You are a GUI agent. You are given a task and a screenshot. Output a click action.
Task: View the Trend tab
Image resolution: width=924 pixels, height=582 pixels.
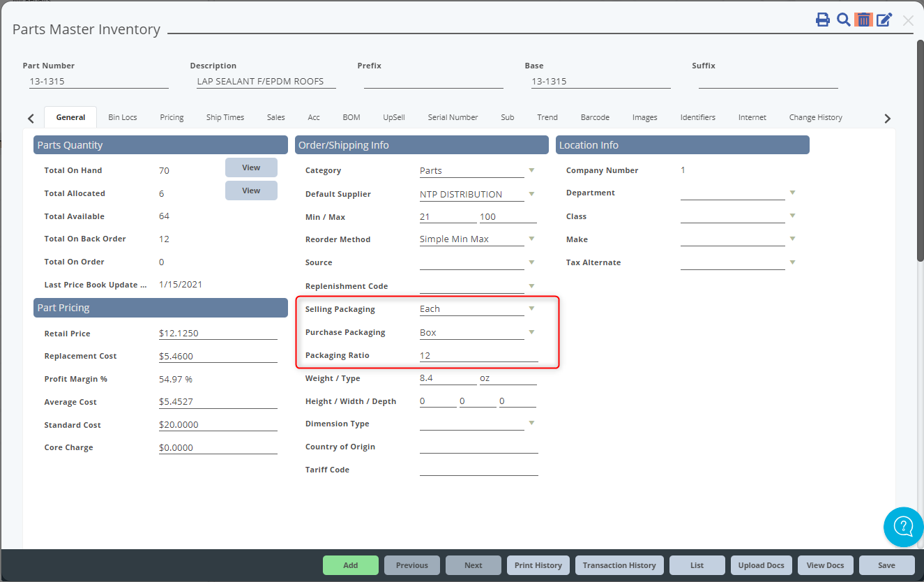click(x=547, y=117)
